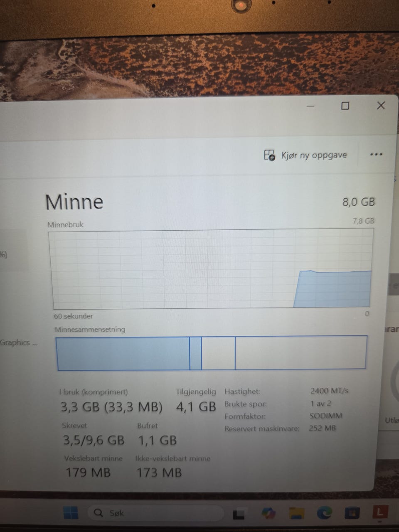The height and width of the screenshot is (532, 399).
Task: Click the SODIMM Formfaktor value
Action: (x=326, y=416)
